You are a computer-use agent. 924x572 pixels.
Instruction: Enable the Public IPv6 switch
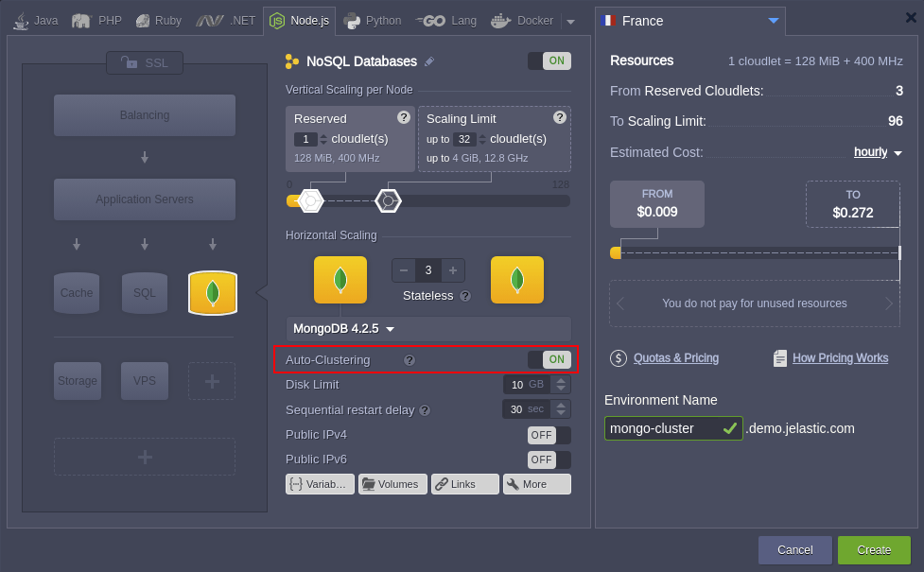(549, 459)
